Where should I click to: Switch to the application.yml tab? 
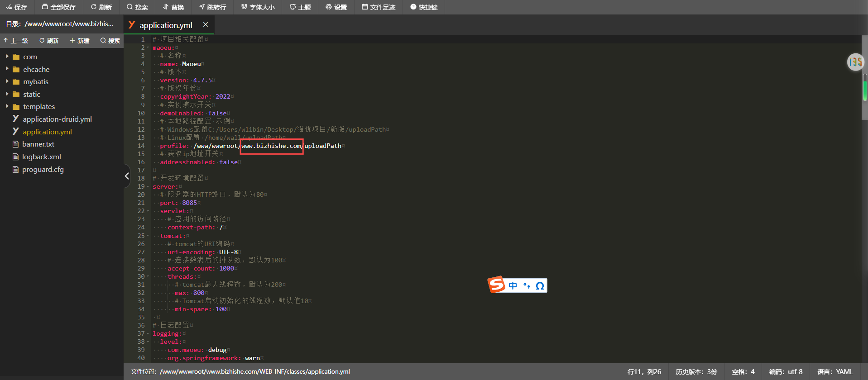click(165, 25)
